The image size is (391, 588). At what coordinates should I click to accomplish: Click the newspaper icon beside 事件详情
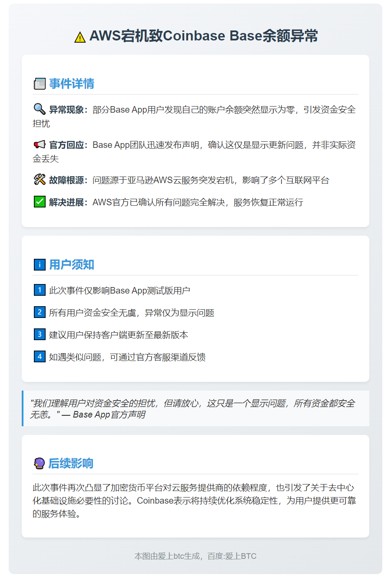[x=40, y=84]
